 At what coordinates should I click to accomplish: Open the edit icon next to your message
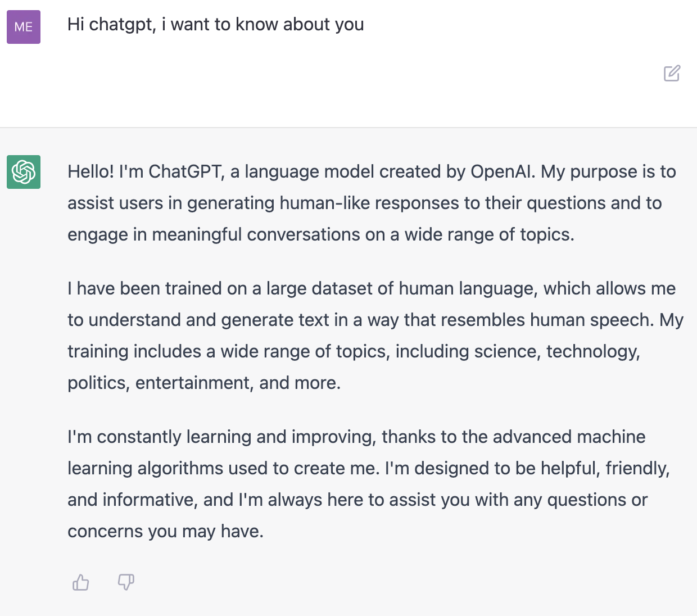pos(672,74)
